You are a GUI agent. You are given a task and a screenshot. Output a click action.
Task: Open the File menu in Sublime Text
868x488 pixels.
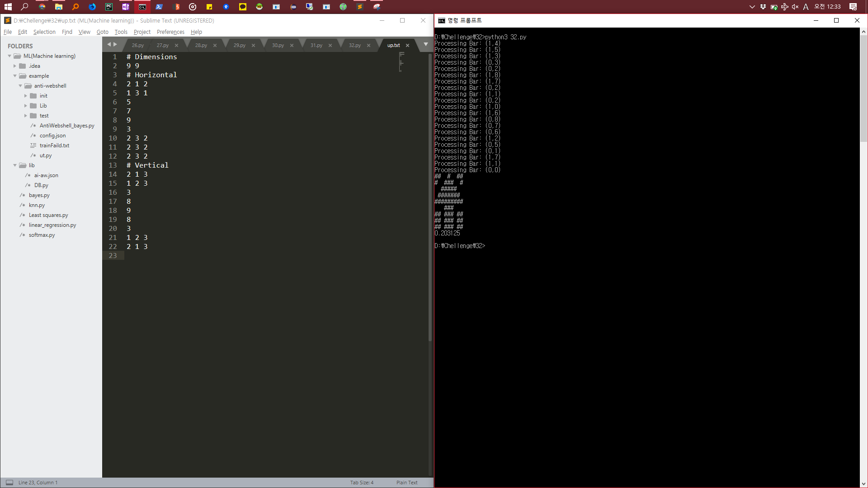pyautogui.click(x=8, y=32)
